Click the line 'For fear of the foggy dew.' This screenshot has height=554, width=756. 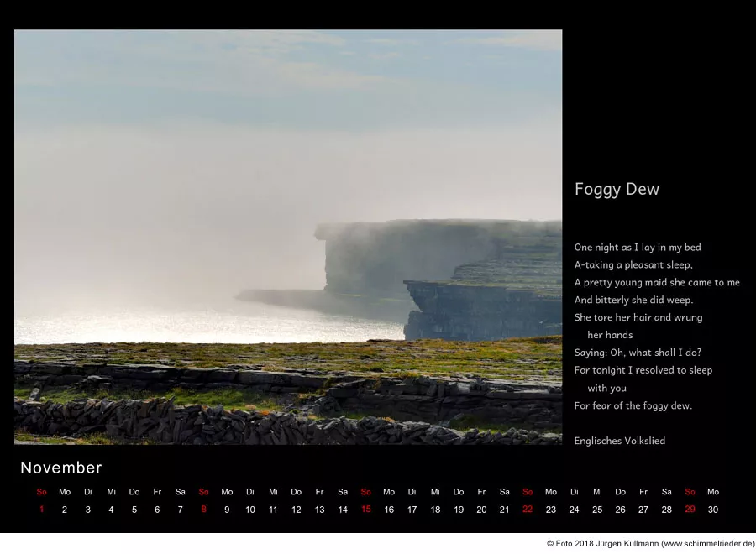click(633, 406)
